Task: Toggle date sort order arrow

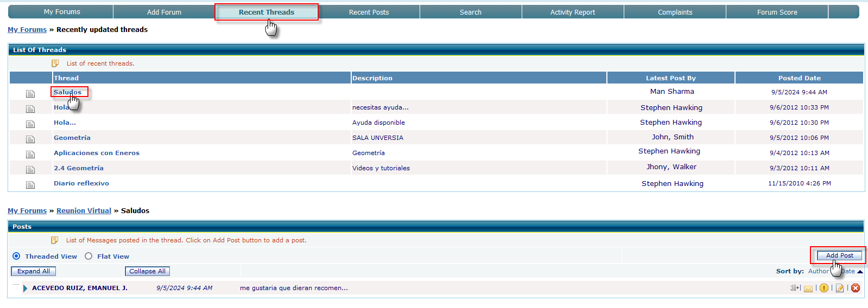Action: 860,272
